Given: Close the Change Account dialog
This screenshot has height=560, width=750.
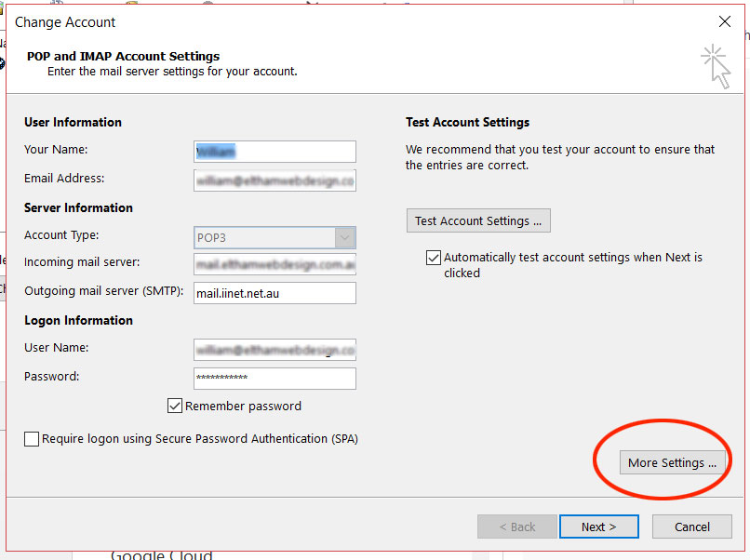Looking at the screenshot, I should [x=725, y=20].
